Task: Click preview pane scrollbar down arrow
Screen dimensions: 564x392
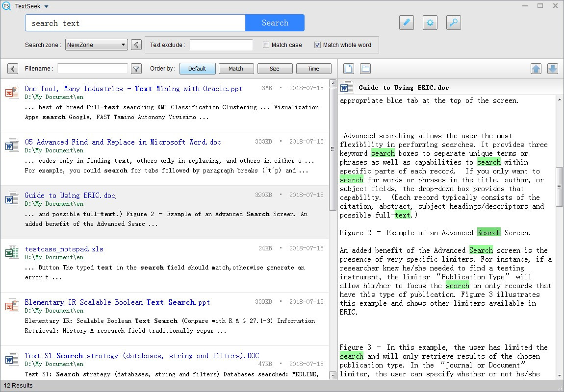Action: point(559,375)
